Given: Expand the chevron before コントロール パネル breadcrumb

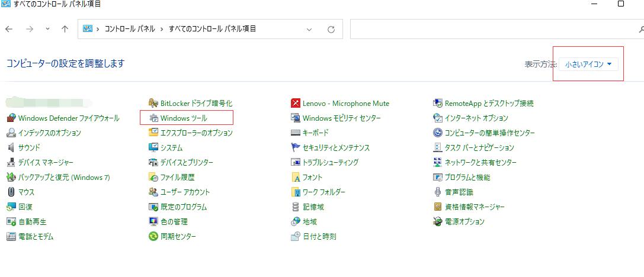Looking at the screenshot, I should click(x=98, y=29).
